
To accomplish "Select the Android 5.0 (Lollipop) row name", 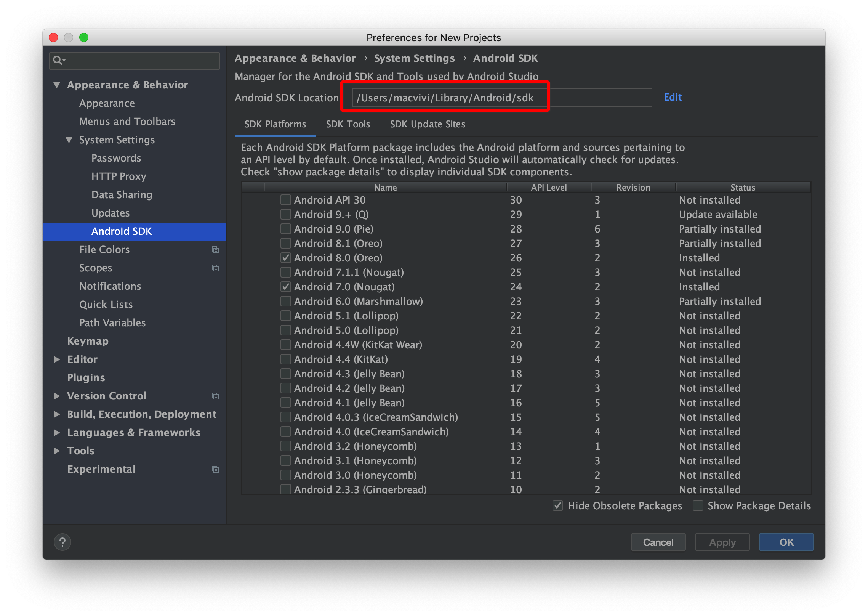I will point(346,330).
